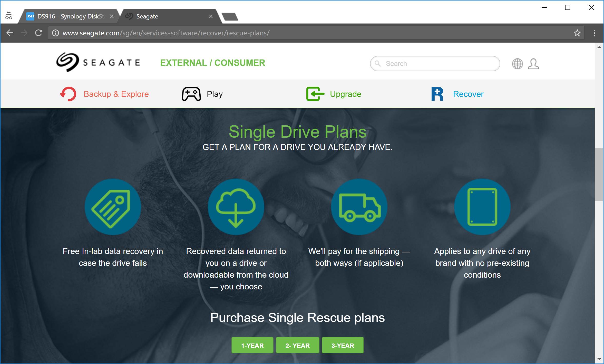The width and height of the screenshot is (604, 364).
Task: View site information icon in address bar
Action: point(55,33)
